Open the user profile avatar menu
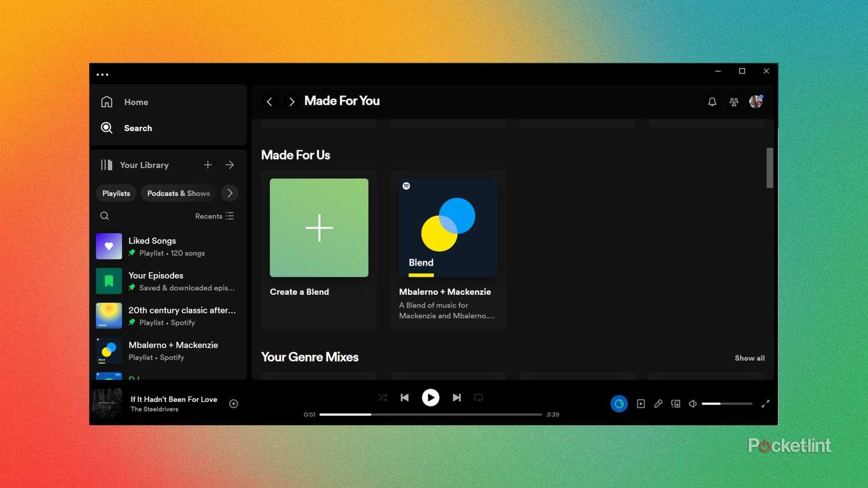The width and height of the screenshot is (868, 488). (x=756, y=102)
